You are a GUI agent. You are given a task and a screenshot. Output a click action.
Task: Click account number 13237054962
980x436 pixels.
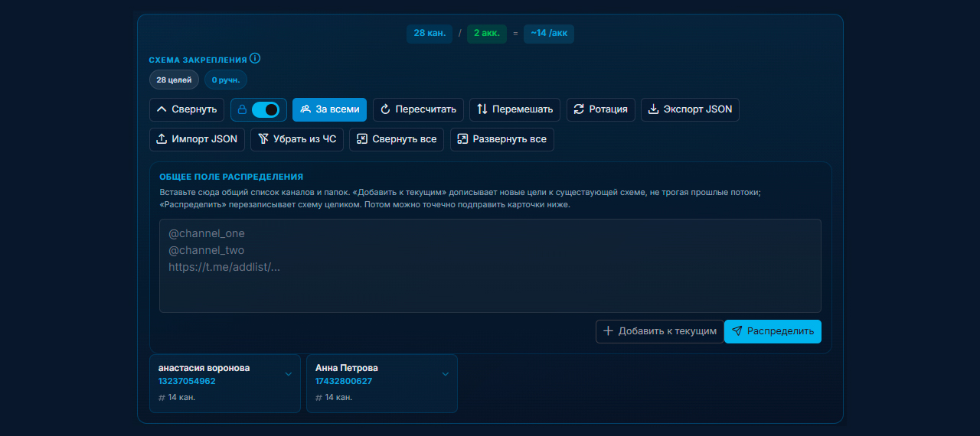point(187,381)
